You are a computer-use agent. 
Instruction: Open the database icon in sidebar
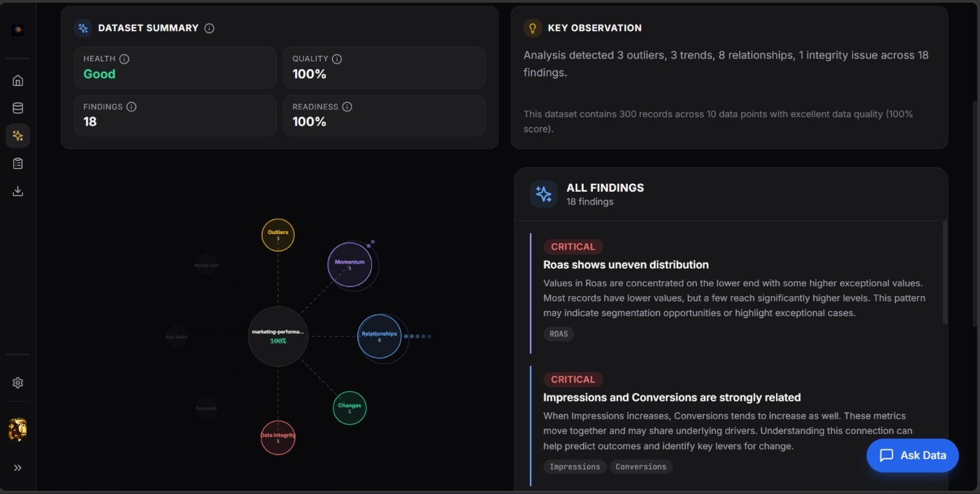pyautogui.click(x=18, y=108)
